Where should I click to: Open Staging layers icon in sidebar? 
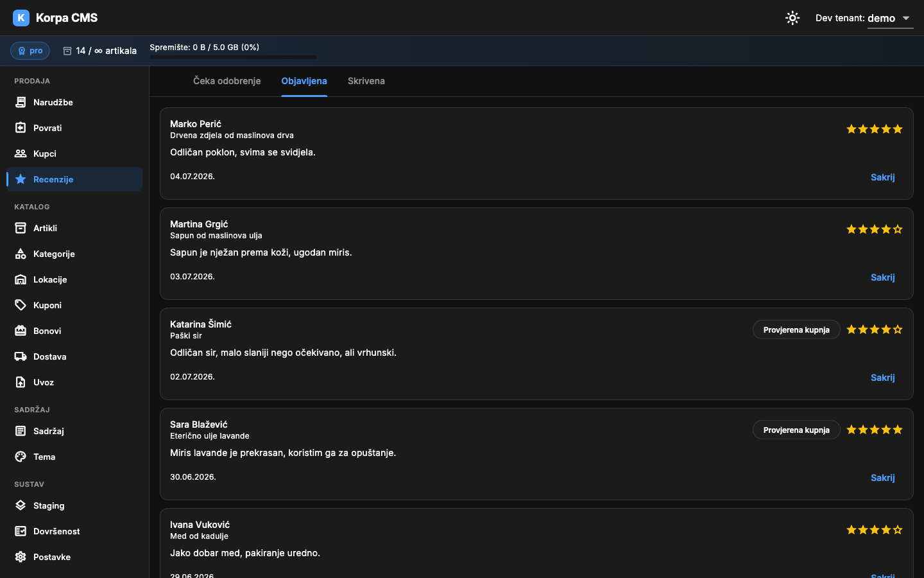21,505
